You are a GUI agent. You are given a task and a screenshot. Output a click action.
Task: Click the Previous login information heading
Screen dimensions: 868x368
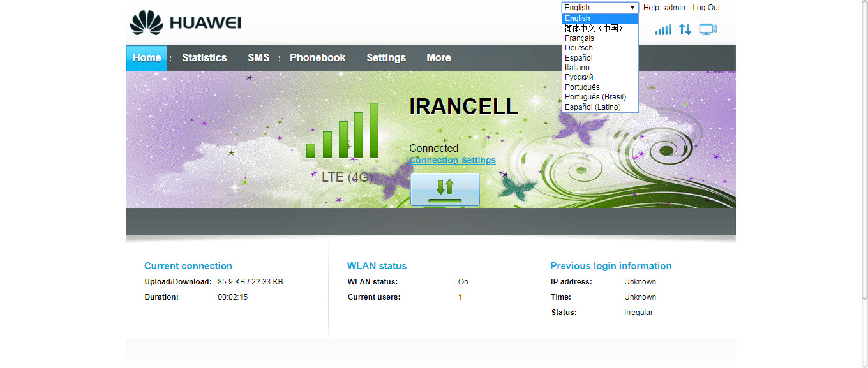pyautogui.click(x=611, y=266)
